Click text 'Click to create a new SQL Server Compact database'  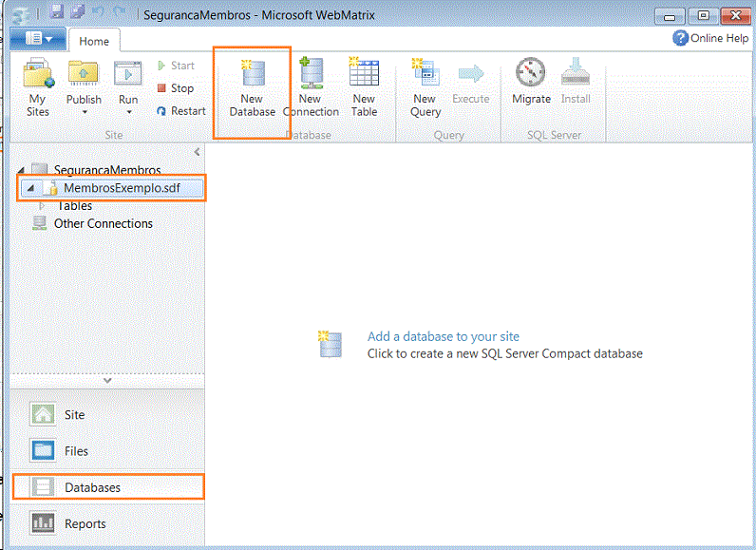point(505,353)
